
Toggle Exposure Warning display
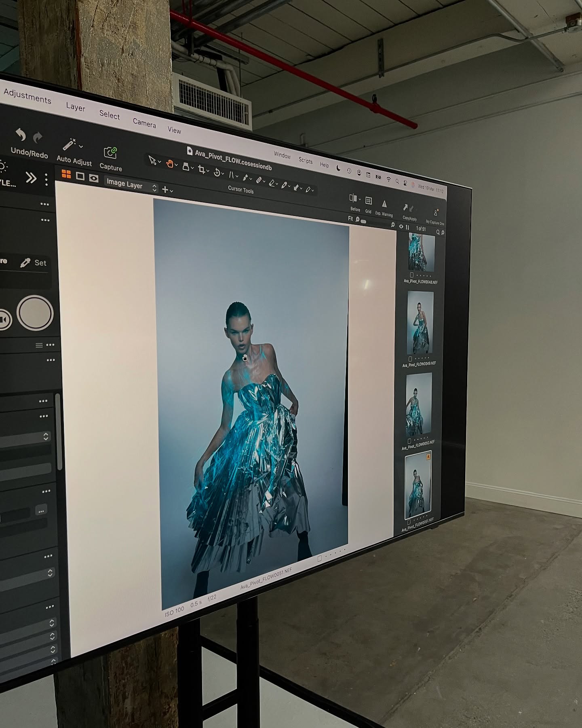click(x=384, y=204)
